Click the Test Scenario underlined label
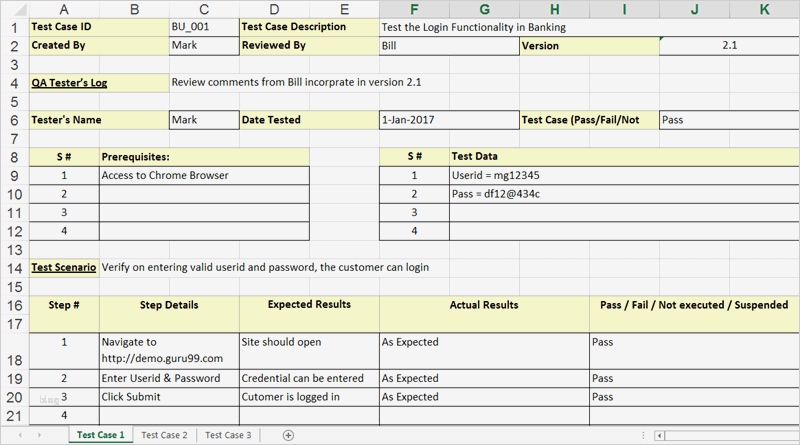Screen dimensions: 800x445 pyautogui.click(x=64, y=267)
